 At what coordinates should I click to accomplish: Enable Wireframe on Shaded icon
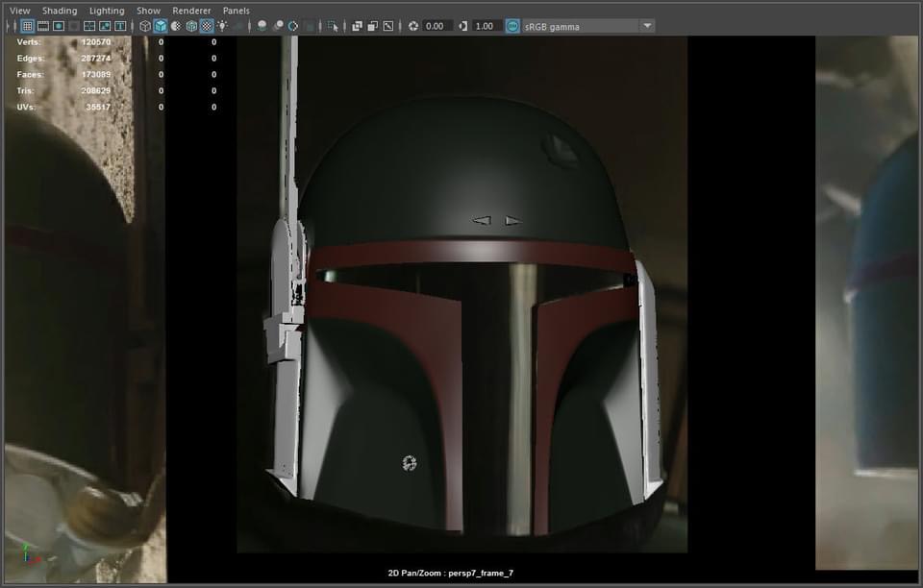[191, 26]
